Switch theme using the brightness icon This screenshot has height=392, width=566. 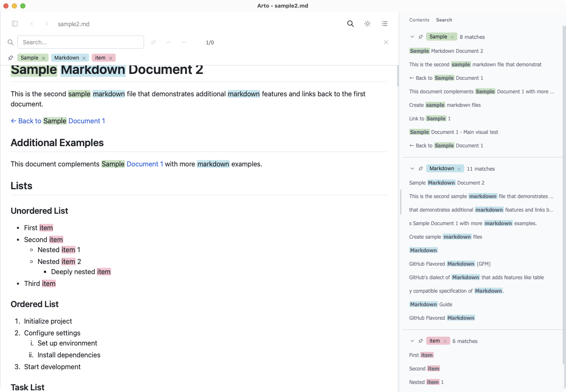[x=367, y=24]
